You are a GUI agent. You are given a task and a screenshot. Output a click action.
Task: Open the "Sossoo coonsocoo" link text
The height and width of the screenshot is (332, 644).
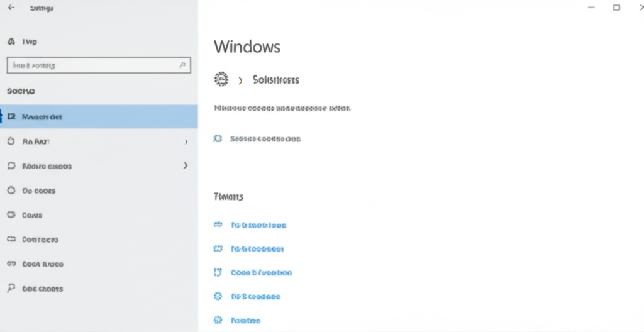click(x=265, y=139)
